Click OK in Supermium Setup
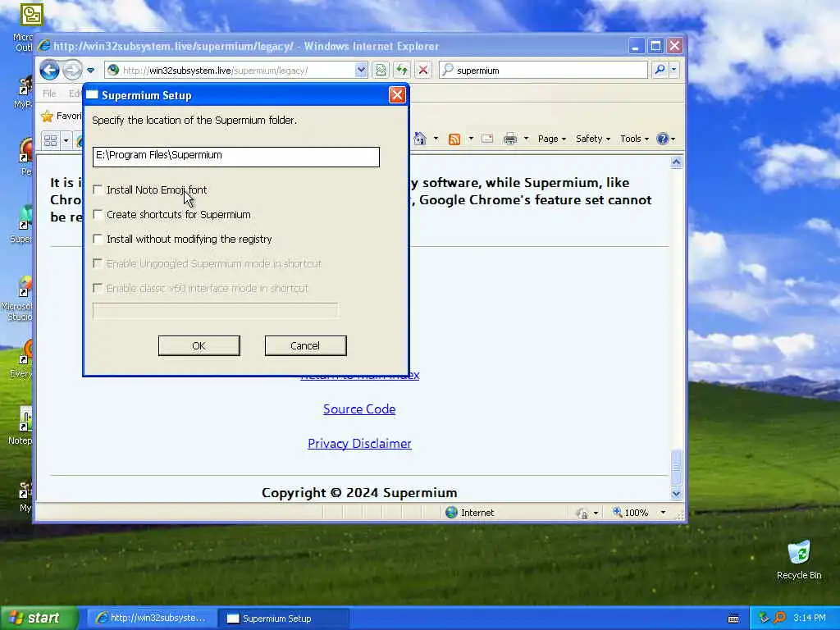Viewport: 840px width, 630px height. point(199,345)
